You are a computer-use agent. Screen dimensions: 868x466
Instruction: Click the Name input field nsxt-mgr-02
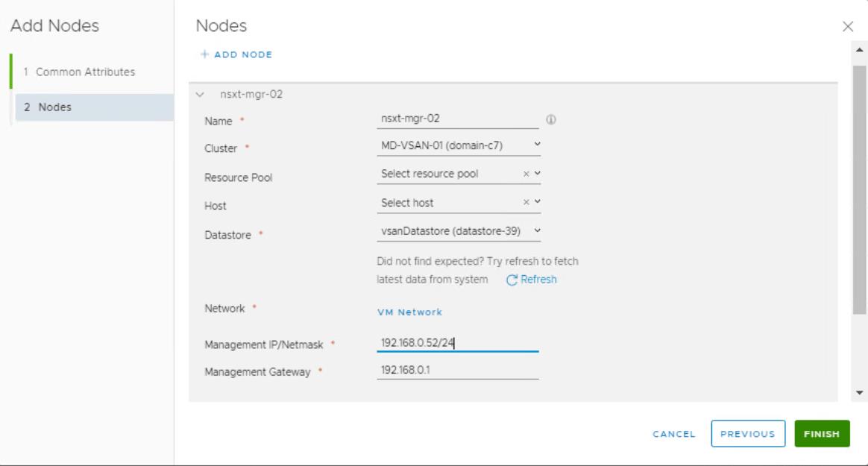457,119
